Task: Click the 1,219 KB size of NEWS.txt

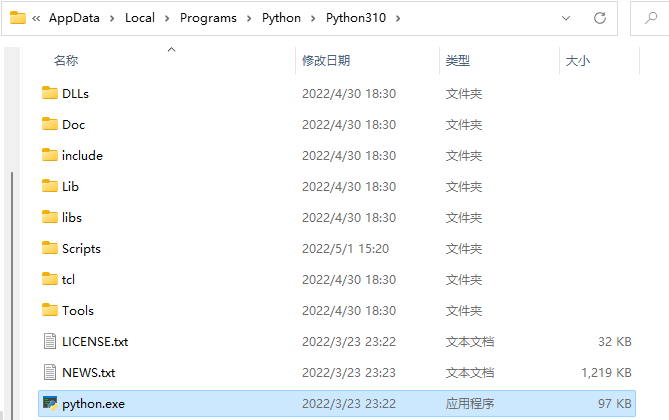Action: coord(606,373)
